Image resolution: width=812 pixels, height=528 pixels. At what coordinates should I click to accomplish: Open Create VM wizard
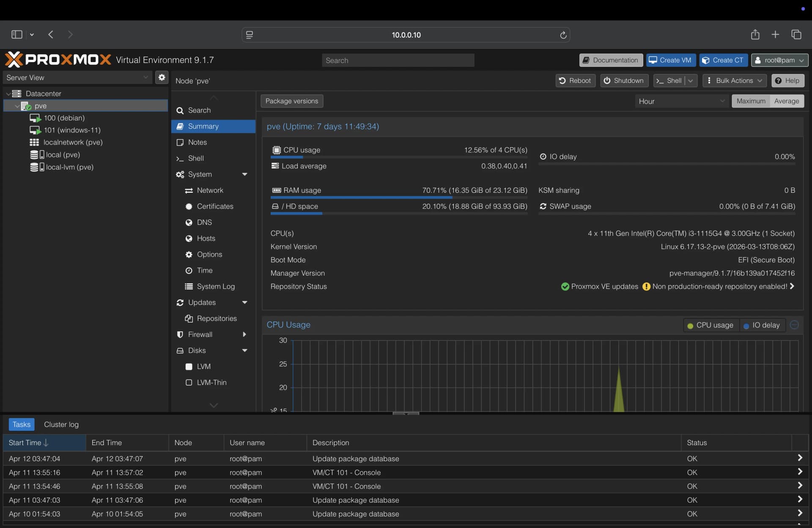[x=671, y=60]
